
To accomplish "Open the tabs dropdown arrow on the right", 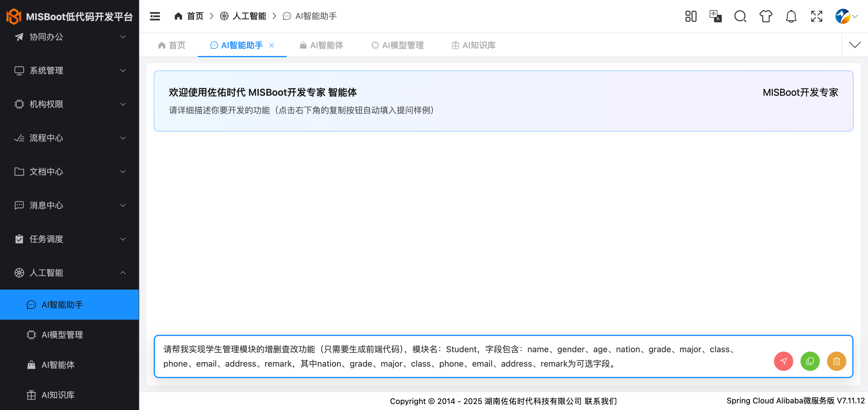I will pos(854,45).
